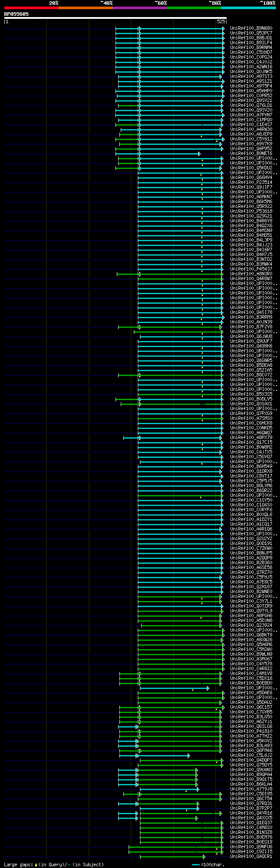280x868 pixels.
Task: Click the =100char. scale legend
Action: (209, 864)
